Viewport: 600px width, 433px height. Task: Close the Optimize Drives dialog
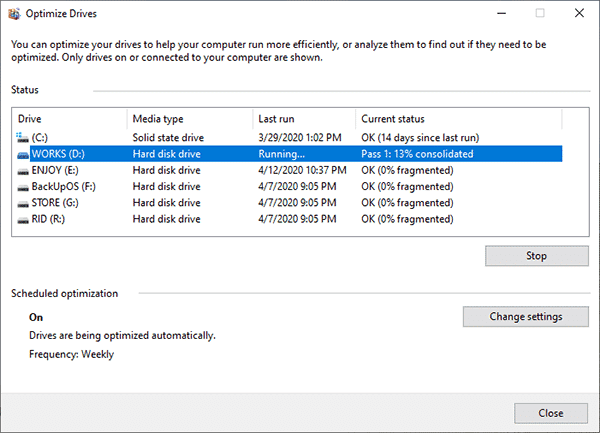tap(551, 413)
